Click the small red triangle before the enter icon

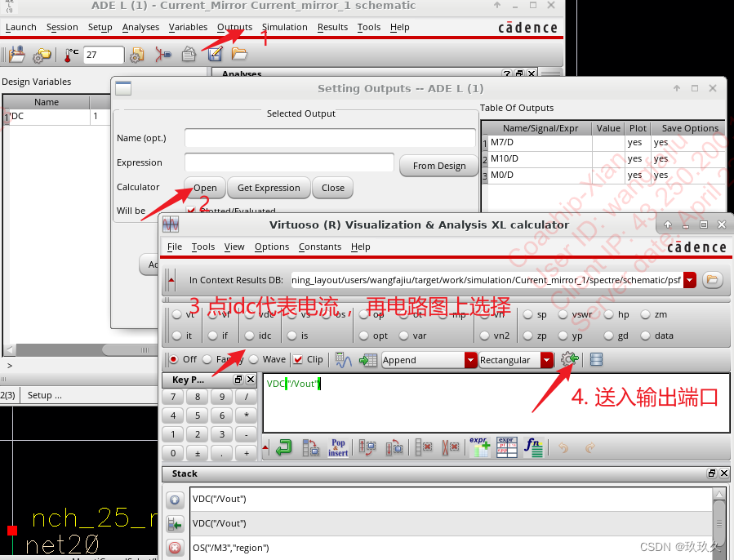click(265, 448)
